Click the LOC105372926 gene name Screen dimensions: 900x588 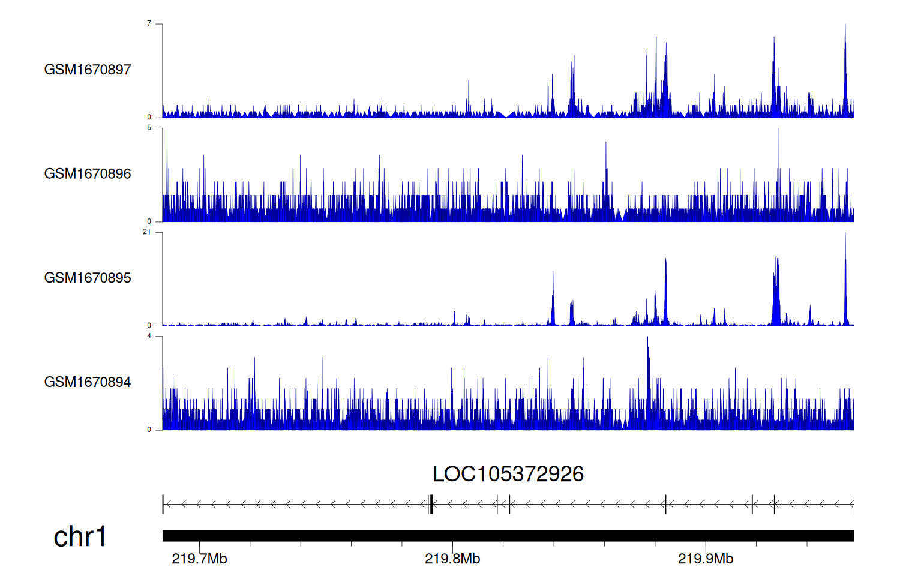[x=508, y=474]
